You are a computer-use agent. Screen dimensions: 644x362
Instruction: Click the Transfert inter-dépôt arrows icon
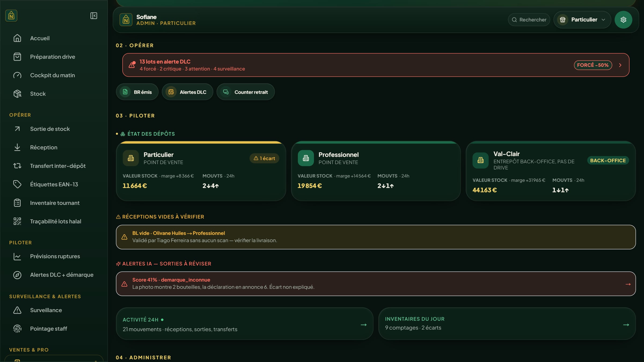17,166
